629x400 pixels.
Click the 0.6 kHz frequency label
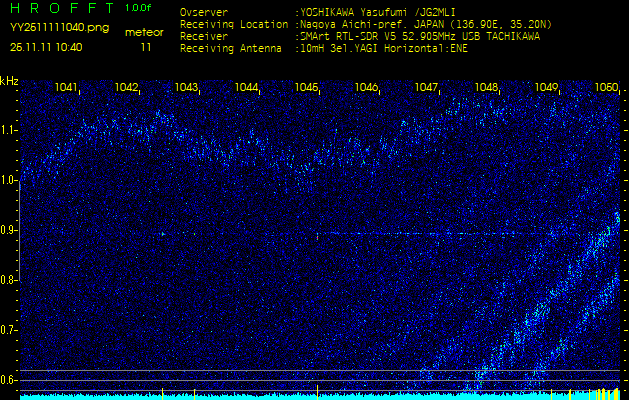8,380
